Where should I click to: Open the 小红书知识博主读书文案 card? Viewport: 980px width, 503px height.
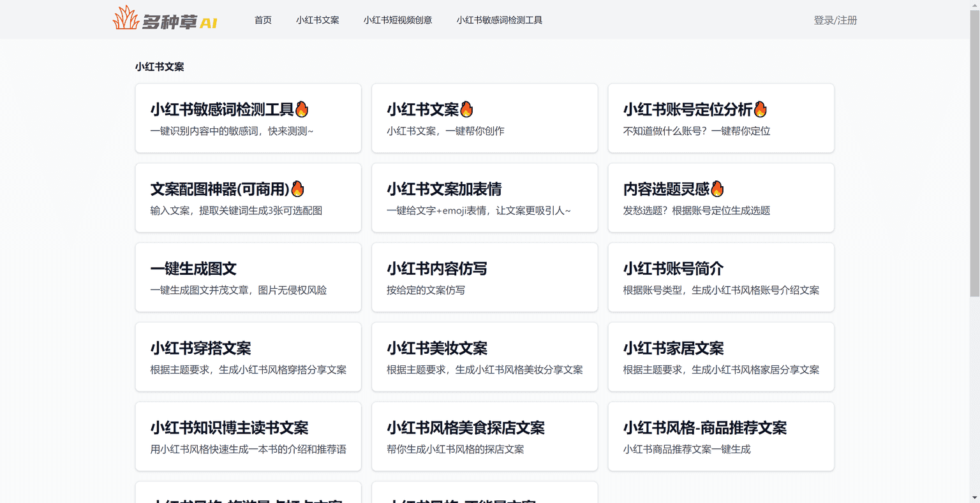click(248, 437)
